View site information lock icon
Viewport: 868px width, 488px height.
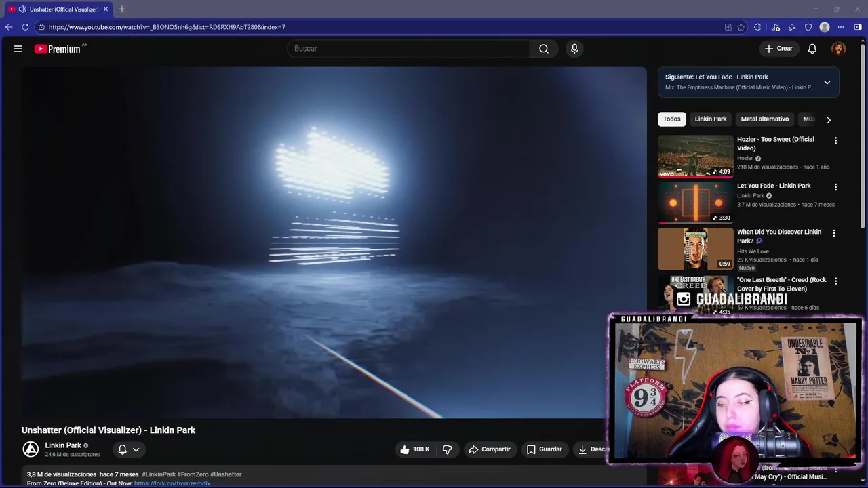[x=41, y=27]
